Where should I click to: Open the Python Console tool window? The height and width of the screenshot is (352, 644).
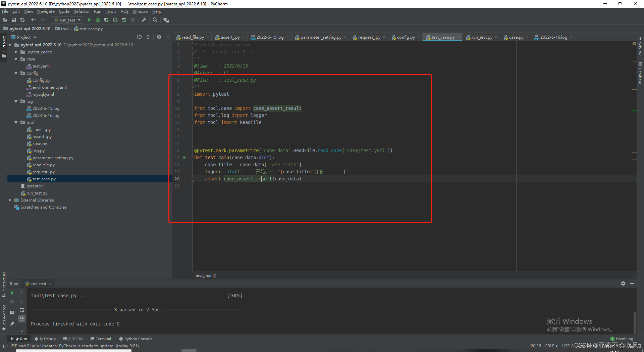[136, 339]
